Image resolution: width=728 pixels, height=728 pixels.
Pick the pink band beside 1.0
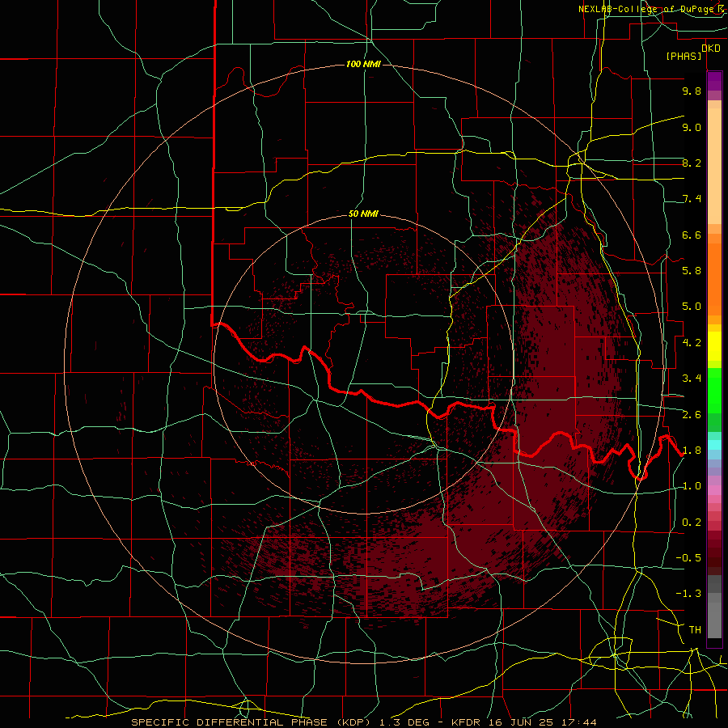pos(714,490)
